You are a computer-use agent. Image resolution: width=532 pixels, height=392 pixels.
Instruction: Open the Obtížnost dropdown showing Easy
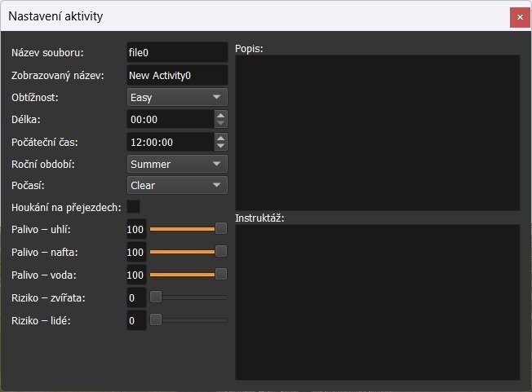coord(177,98)
